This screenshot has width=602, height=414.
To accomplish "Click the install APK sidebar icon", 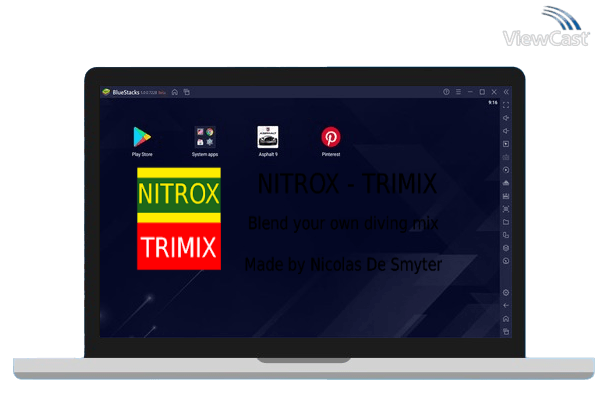I will click(506, 183).
